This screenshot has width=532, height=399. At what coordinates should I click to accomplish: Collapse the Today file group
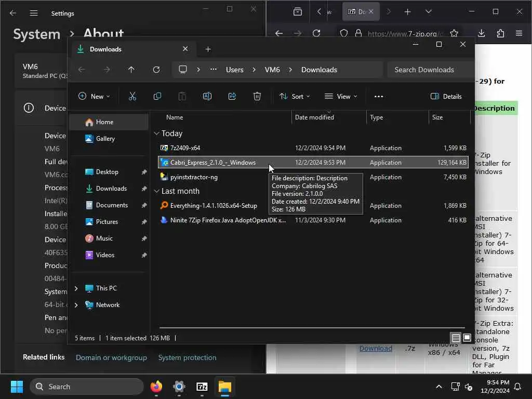(156, 134)
